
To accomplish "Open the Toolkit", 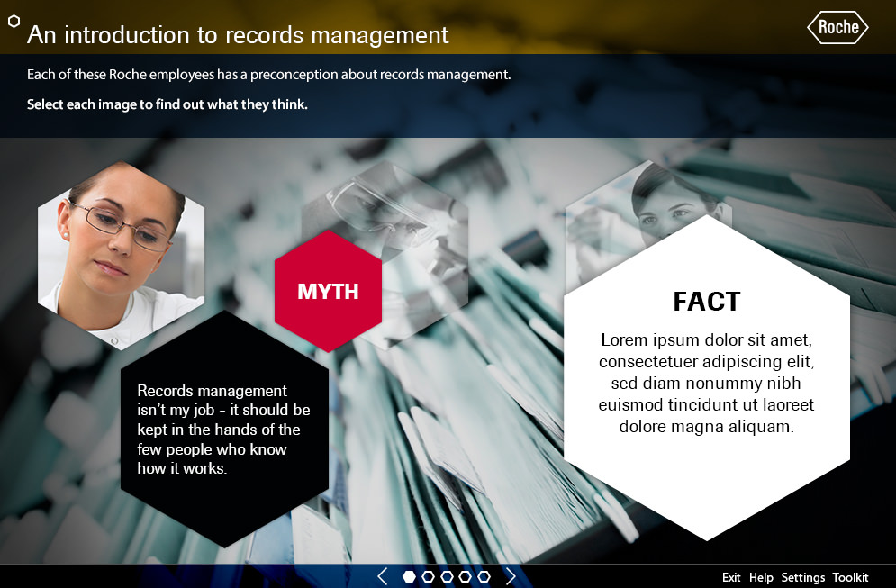I will (850, 577).
